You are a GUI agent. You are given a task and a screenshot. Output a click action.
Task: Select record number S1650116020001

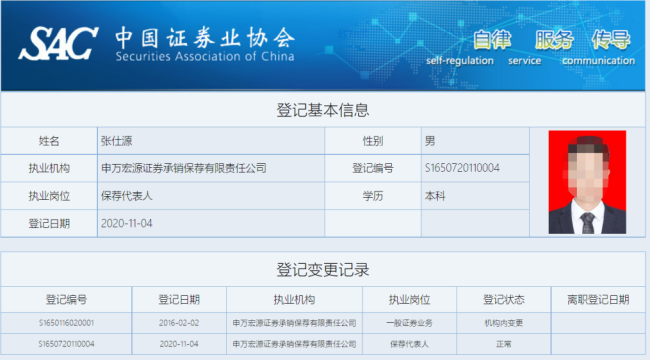tap(66, 323)
